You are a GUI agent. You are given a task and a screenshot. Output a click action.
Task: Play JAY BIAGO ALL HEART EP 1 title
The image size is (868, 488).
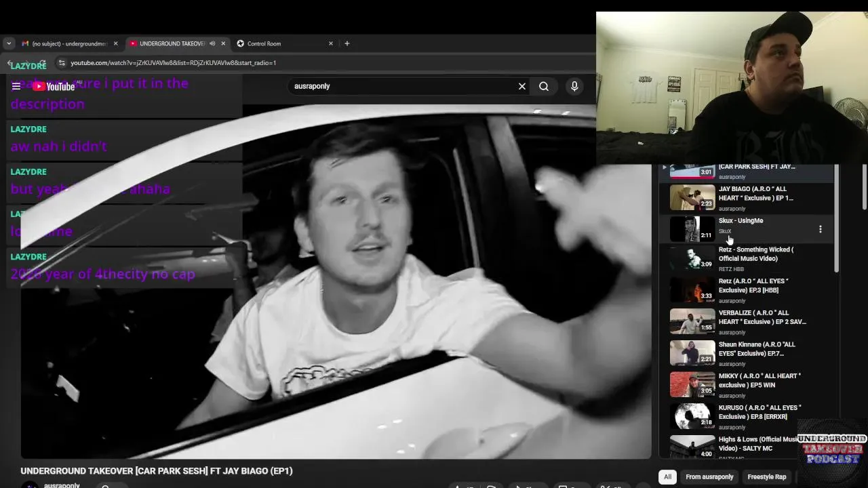(755, 194)
